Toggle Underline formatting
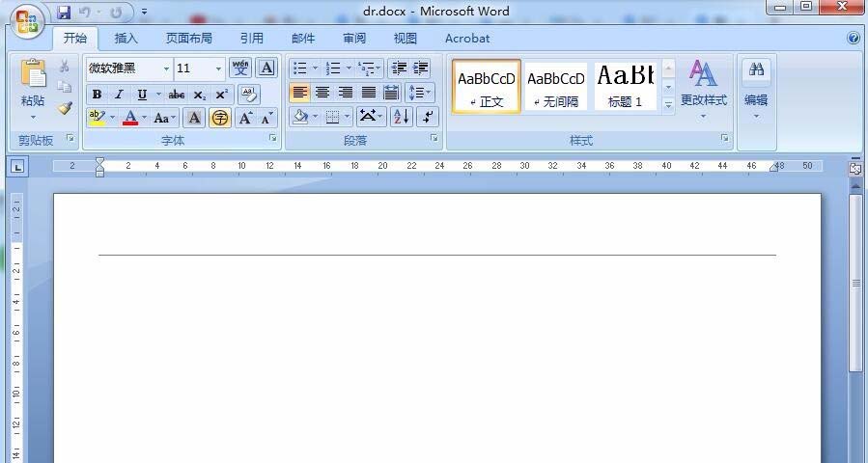This screenshot has height=463, width=868. point(142,95)
